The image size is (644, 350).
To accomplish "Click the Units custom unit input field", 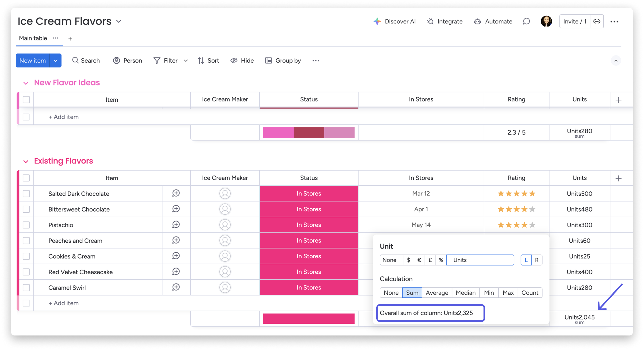I will pyautogui.click(x=480, y=260).
